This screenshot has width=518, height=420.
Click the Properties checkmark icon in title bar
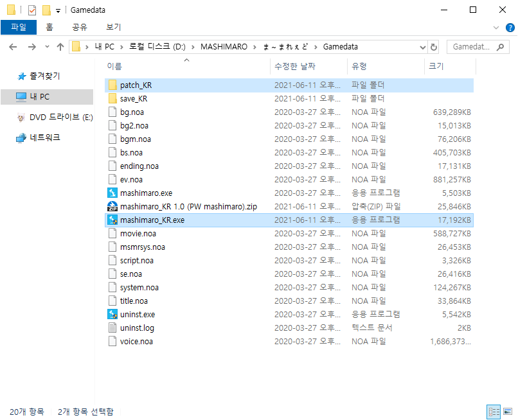tap(32, 10)
